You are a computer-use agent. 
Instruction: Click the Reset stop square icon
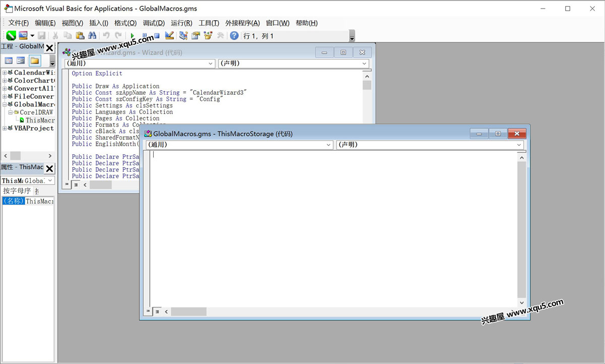pos(157,36)
